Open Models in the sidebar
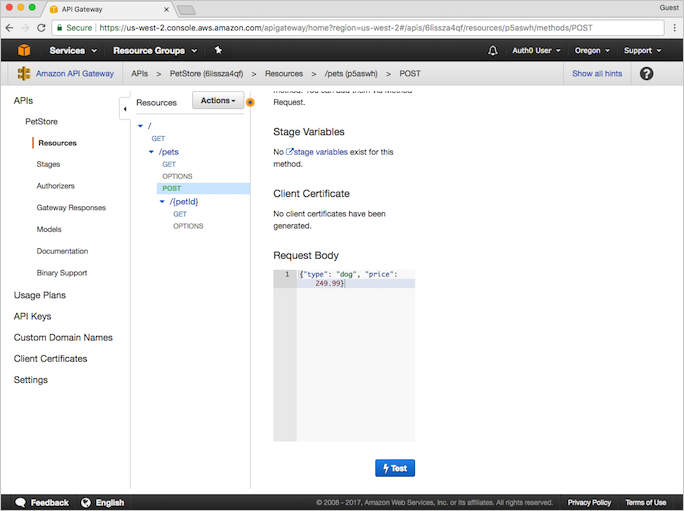This screenshot has height=511, width=684. [x=49, y=229]
